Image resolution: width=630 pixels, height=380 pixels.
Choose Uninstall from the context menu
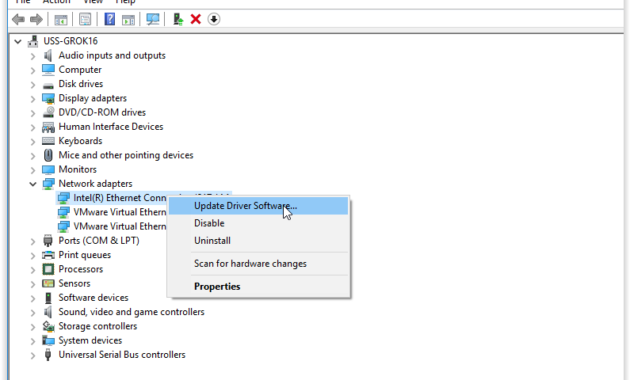(x=258, y=241)
